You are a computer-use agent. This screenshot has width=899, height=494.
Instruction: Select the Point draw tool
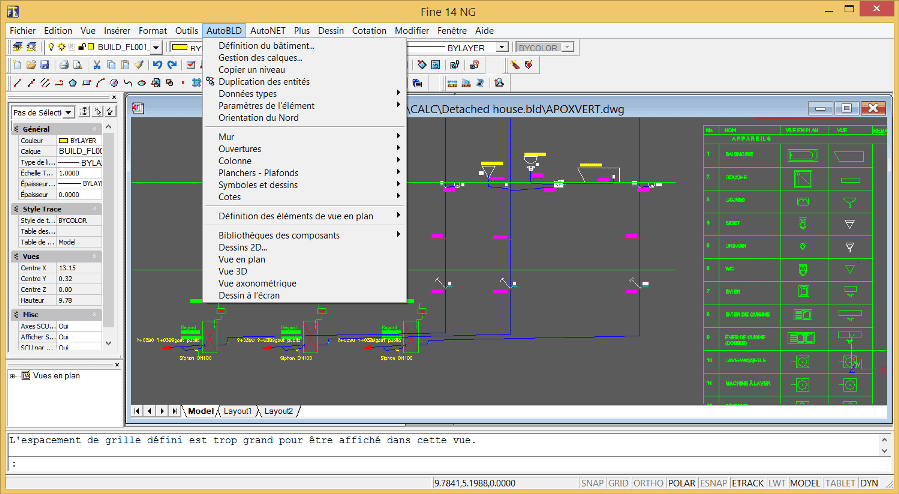183,83
